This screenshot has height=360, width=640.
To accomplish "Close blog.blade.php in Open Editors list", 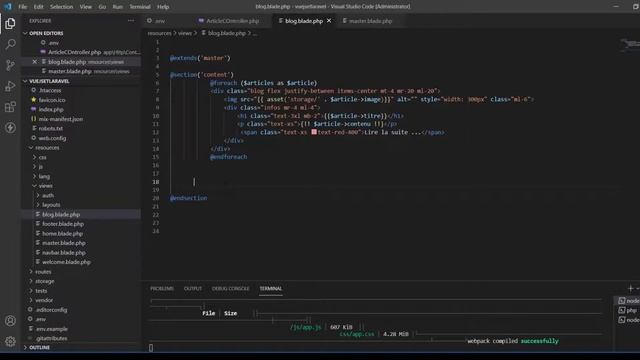I will (35, 62).
